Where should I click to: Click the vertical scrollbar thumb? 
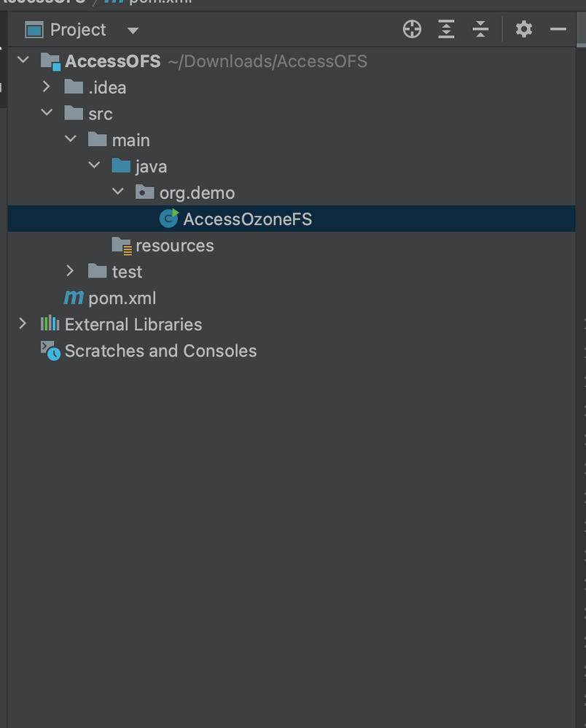(581, 30)
